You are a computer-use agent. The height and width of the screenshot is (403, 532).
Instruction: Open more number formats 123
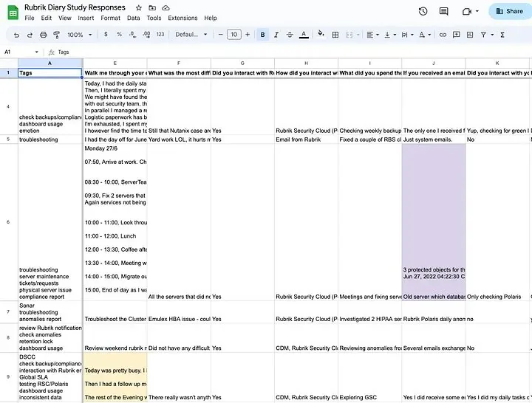point(160,34)
